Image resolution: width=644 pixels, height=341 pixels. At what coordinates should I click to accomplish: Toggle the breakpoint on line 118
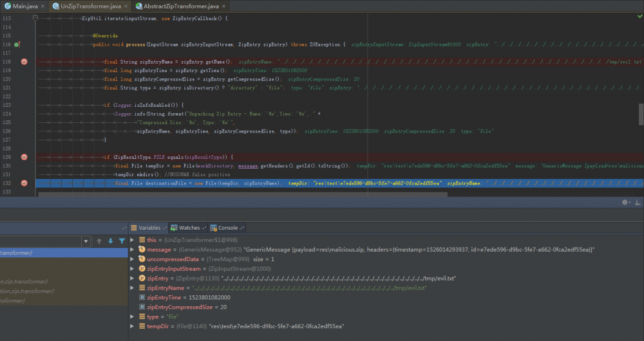(24, 62)
